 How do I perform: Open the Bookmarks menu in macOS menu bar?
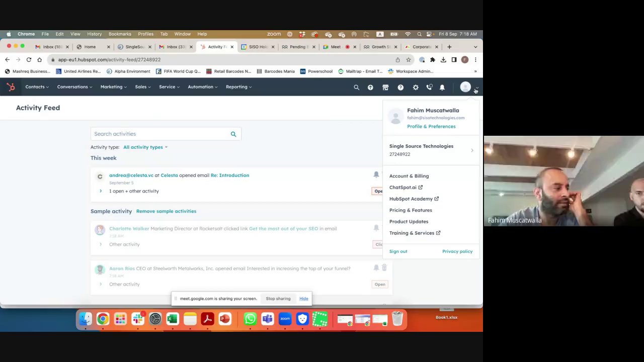coord(120,34)
